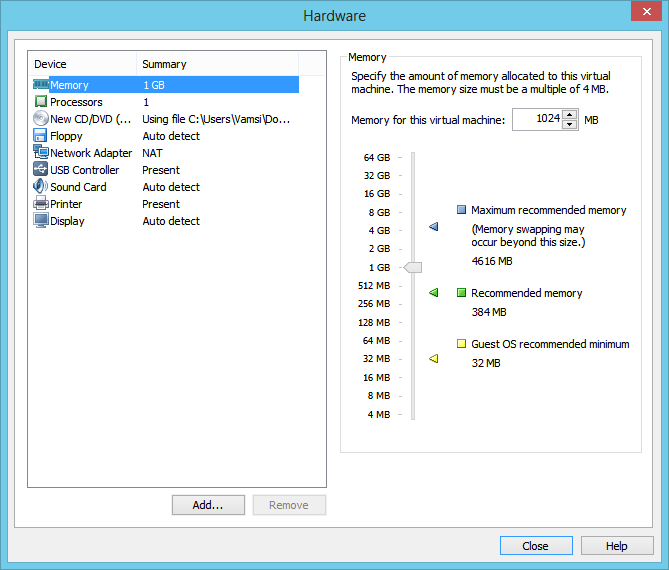Click the 256 MB scale label
This screenshot has width=669, height=570.
374,303
